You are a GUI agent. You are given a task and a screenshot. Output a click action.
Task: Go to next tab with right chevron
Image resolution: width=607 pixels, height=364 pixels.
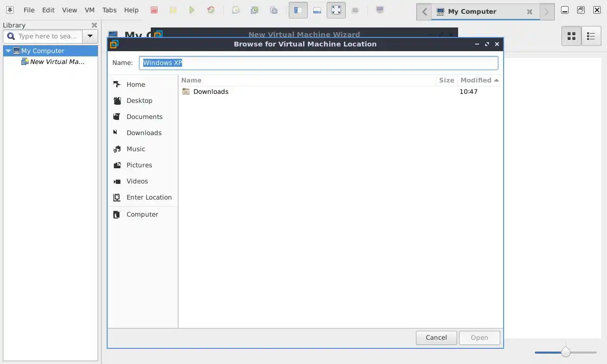point(546,12)
